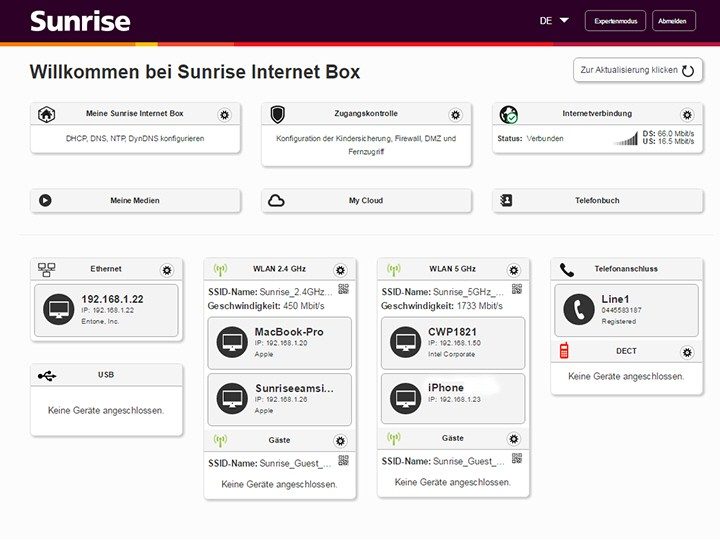The width and height of the screenshot is (720, 540).
Task: Click the Sunrise logo
Action: [x=80, y=21]
